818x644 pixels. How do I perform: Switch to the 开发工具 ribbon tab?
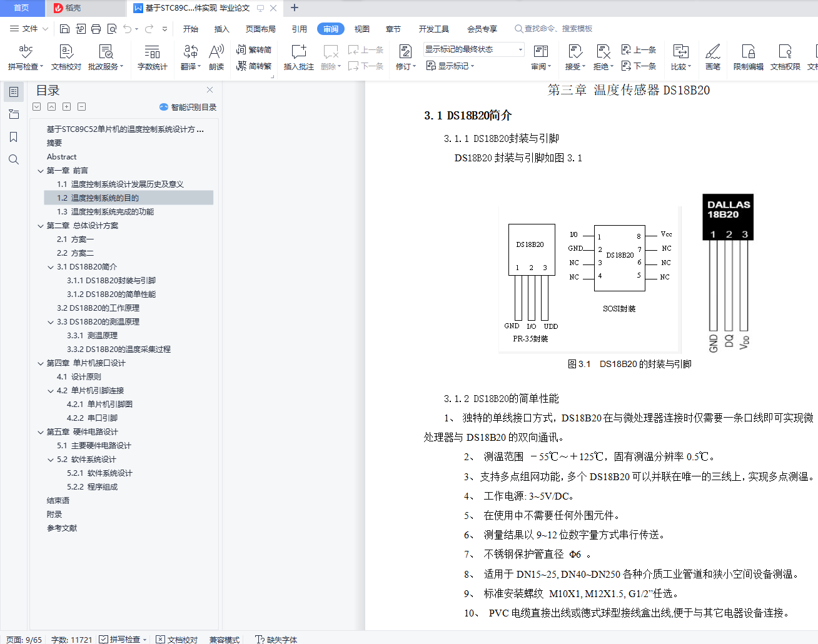434,29
